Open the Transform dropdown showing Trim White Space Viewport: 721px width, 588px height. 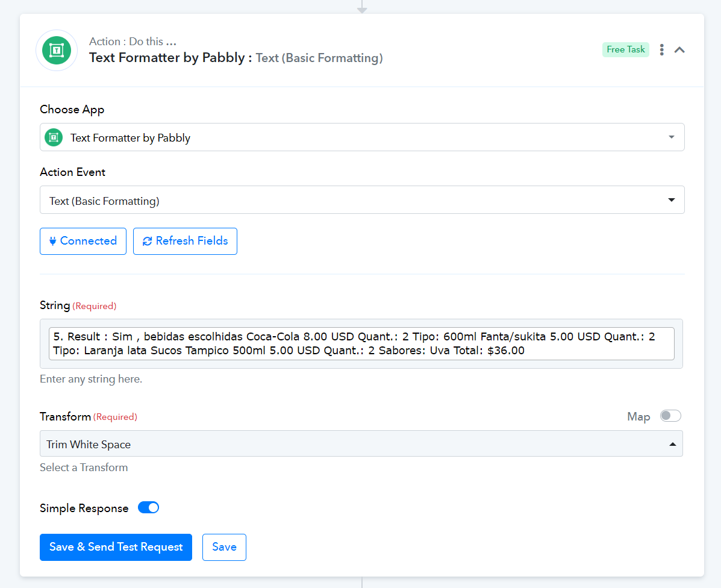coord(361,443)
